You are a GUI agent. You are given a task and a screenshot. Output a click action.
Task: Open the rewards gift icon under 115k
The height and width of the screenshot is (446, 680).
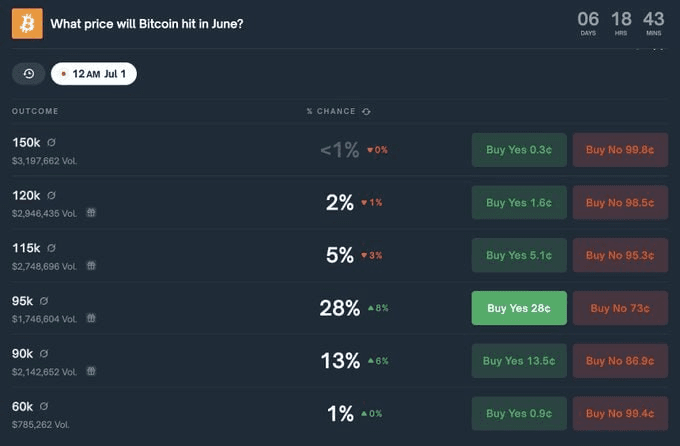(x=91, y=266)
